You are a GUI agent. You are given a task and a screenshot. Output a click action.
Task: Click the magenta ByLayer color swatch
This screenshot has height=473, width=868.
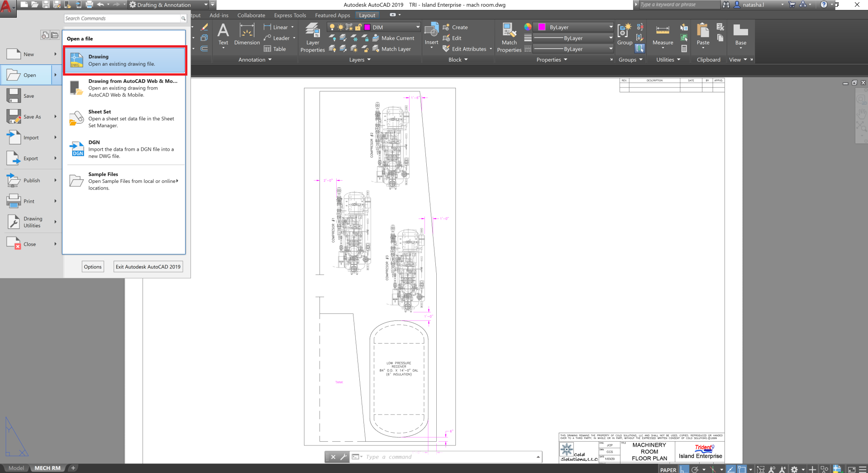click(x=541, y=27)
